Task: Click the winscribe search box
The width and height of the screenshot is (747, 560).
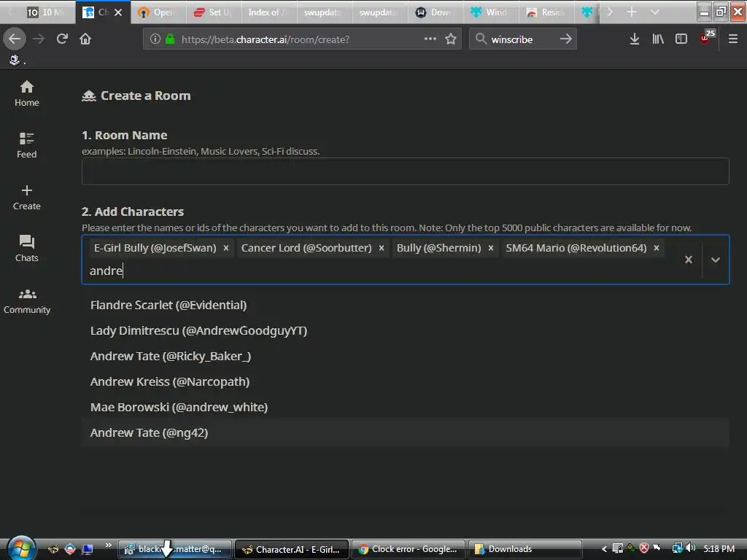Action: point(522,39)
